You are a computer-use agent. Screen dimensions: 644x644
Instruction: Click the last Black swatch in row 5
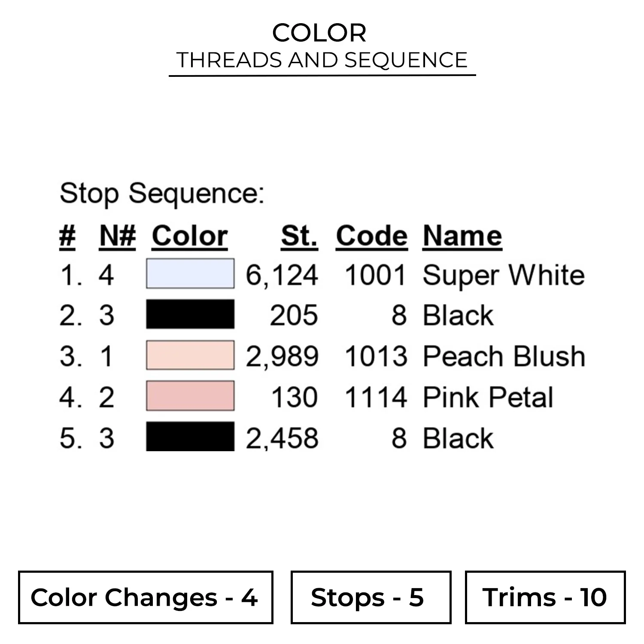(x=190, y=437)
